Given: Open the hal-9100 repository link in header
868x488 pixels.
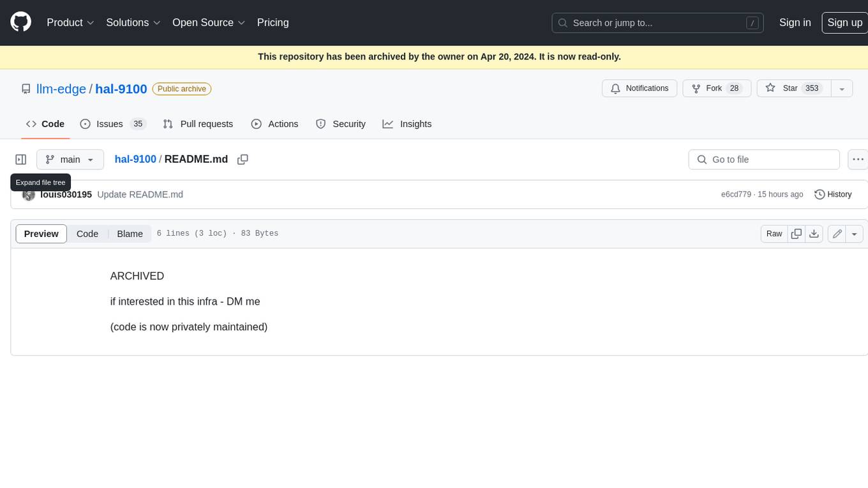Looking at the screenshot, I should [x=121, y=89].
